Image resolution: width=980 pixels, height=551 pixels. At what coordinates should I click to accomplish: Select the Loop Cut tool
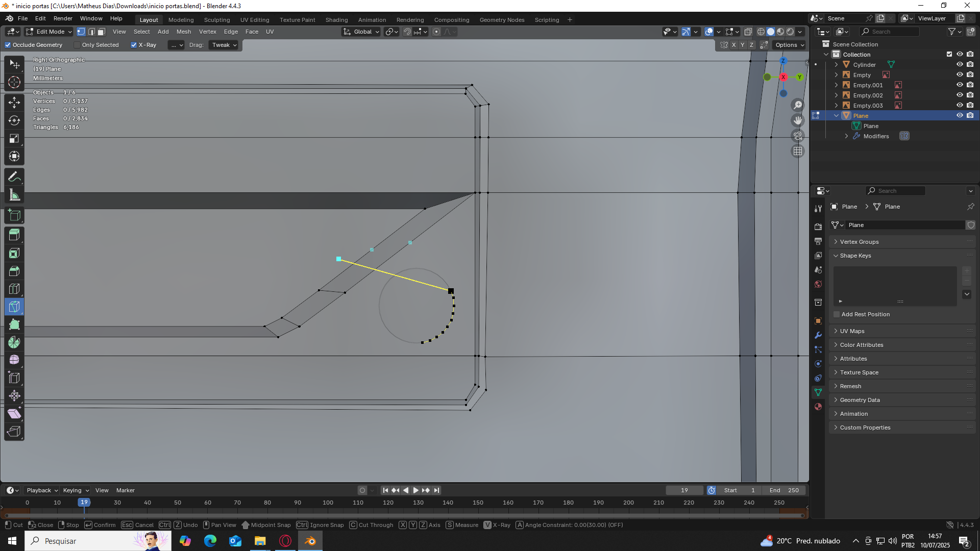14,289
